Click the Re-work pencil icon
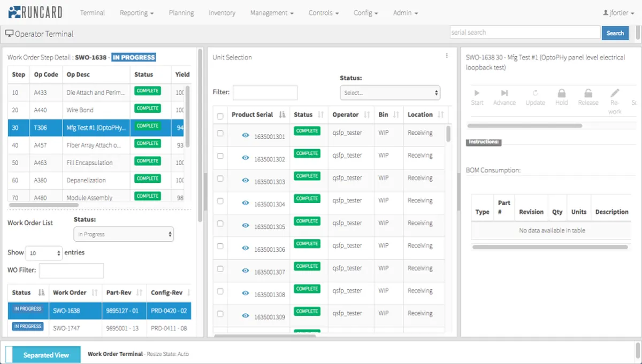The width and height of the screenshot is (642, 364). click(615, 93)
